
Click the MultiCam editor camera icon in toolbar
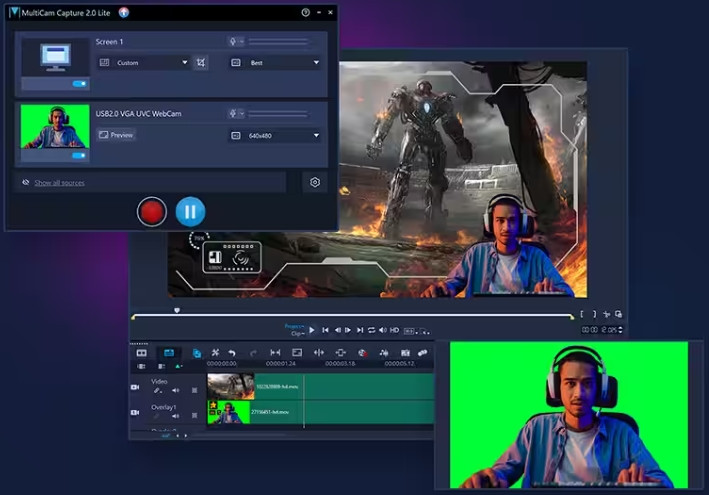click(405, 353)
